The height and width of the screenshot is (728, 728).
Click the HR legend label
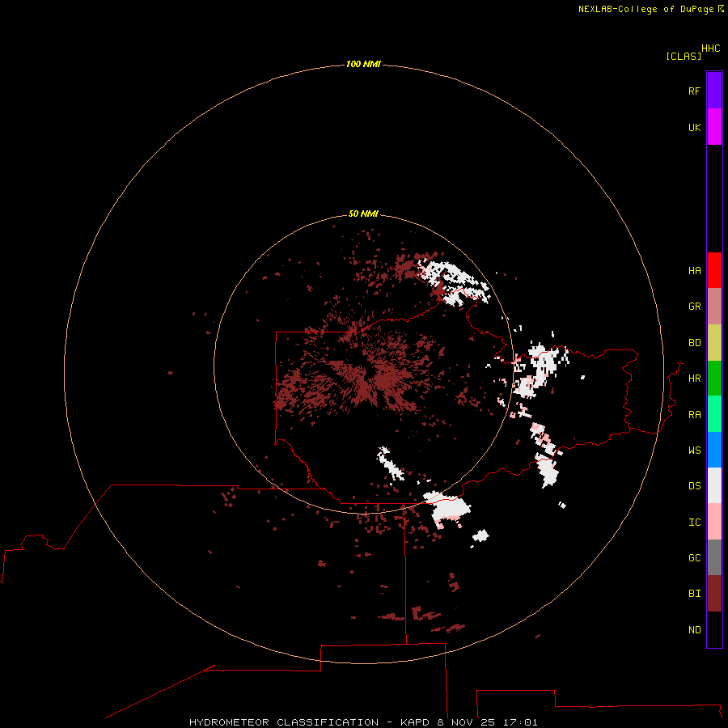pos(695,379)
